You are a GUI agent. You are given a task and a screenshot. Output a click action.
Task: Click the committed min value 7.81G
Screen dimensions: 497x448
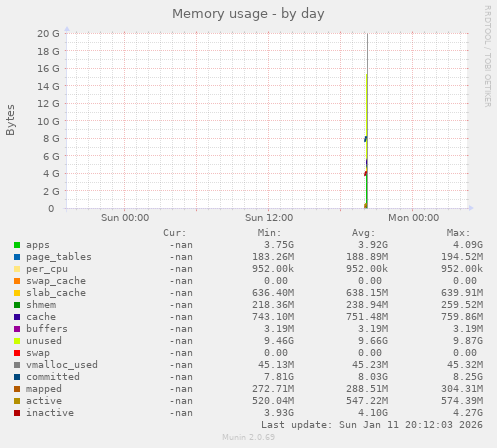coord(279,377)
